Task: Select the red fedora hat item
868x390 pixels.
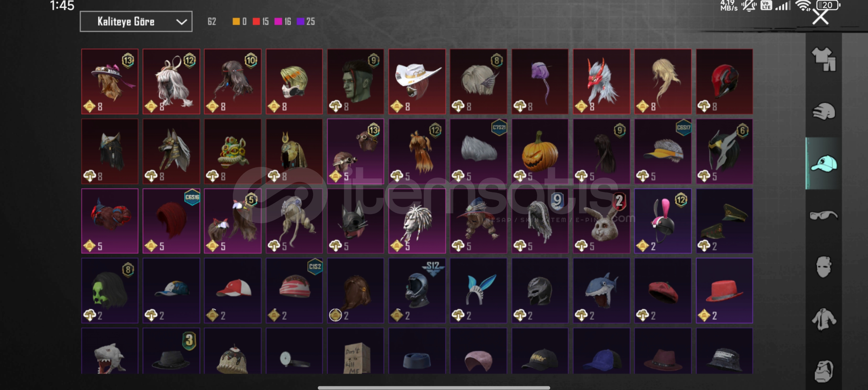Action: (724, 290)
